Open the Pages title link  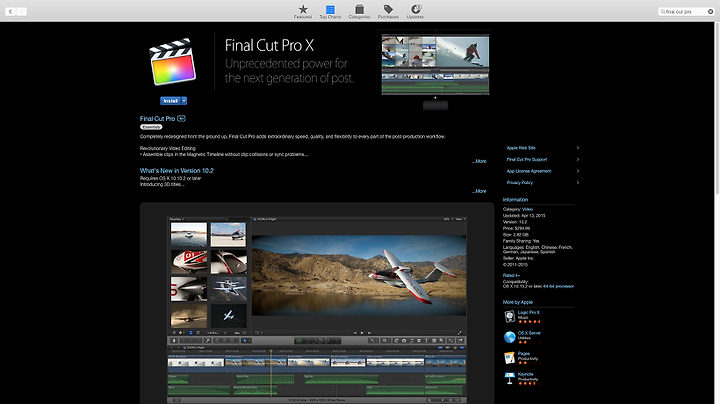click(x=523, y=354)
